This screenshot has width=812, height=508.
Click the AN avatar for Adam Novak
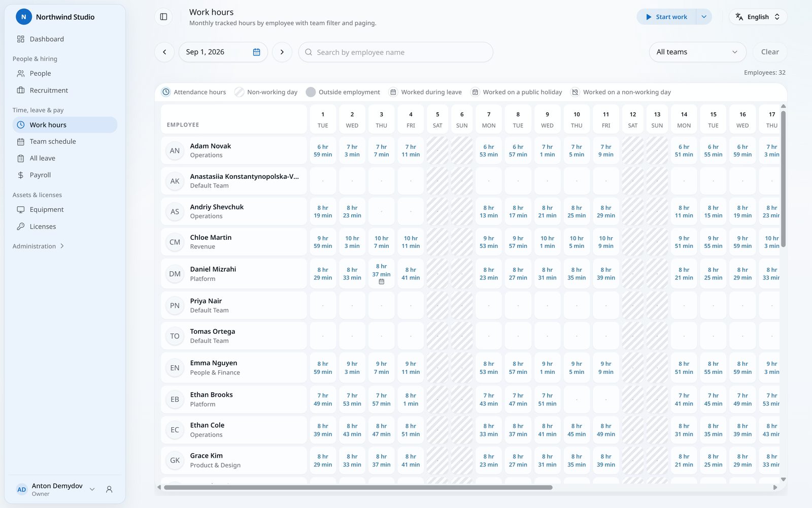(x=175, y=151)
